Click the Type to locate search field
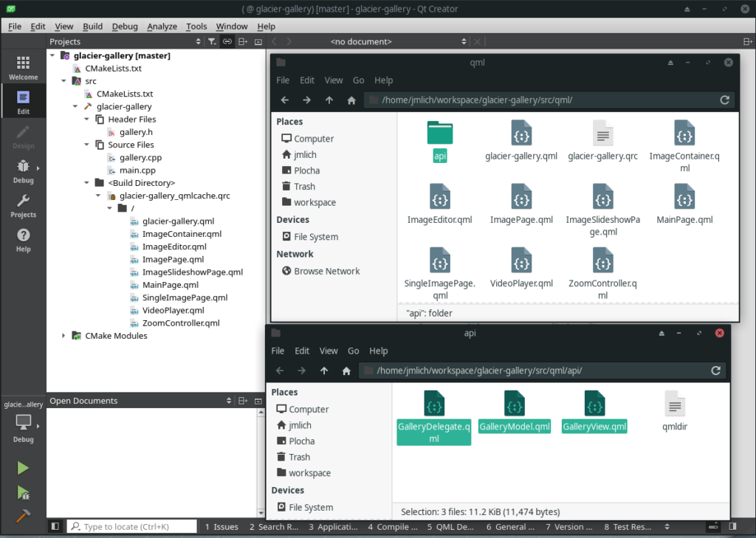756x538 pixels. [x=132, y=526]
